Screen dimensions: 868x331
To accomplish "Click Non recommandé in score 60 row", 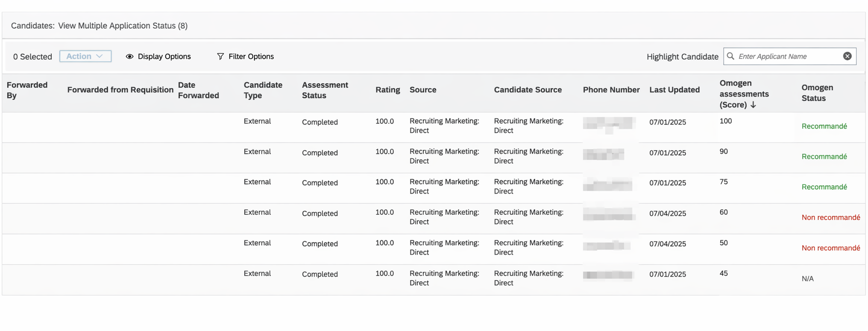I will [830, 217].
